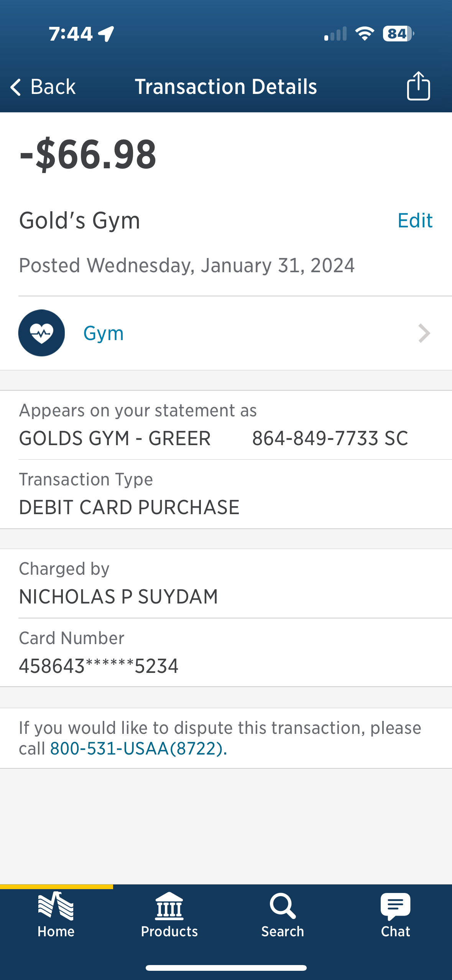Screen dimensions: 452x980
Task: Open the Chat speech bubble icon
Action: (x=395, y=906)
